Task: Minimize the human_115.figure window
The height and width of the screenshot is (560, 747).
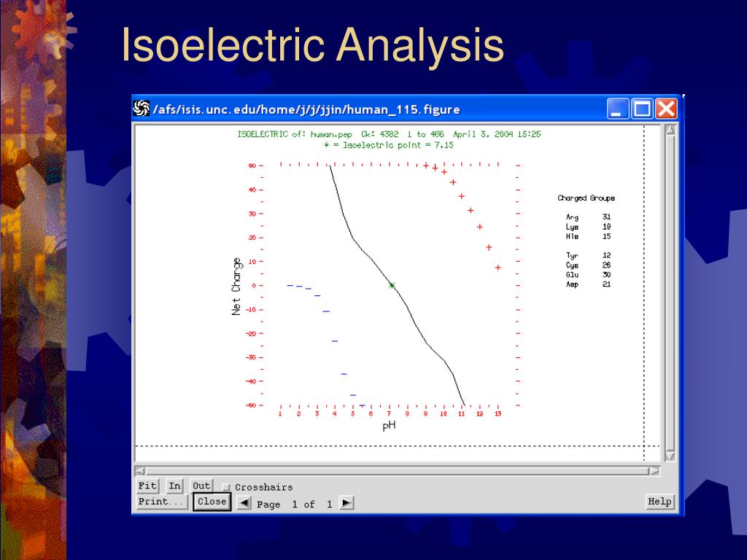Action: [x=618, y=109]
